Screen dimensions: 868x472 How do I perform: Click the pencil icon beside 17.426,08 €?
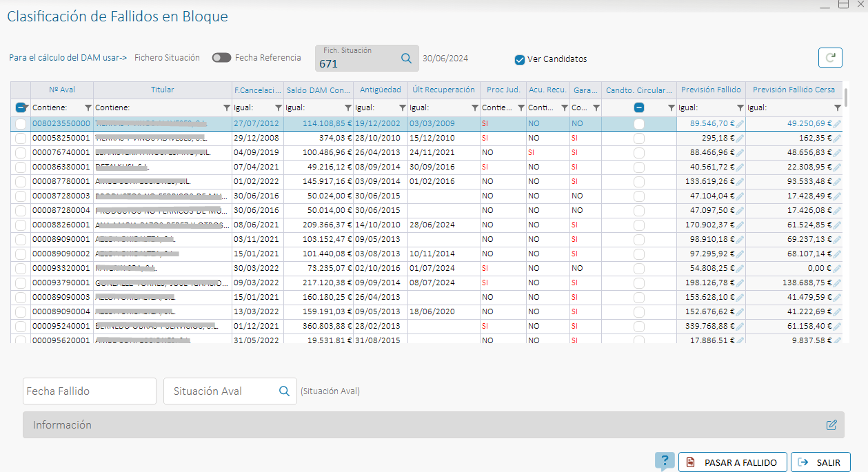(836, 211)
